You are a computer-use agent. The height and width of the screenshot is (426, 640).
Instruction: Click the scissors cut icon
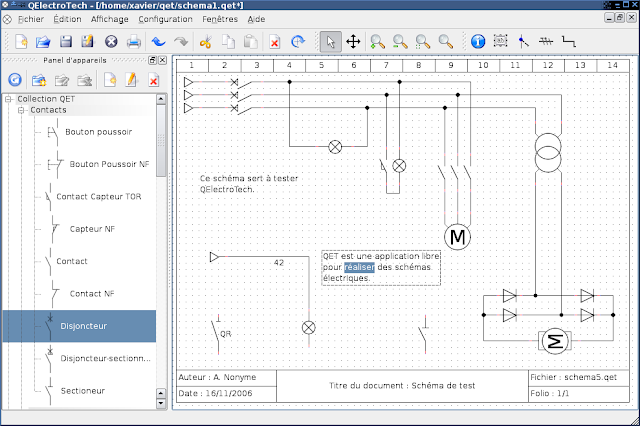[205, 42]
